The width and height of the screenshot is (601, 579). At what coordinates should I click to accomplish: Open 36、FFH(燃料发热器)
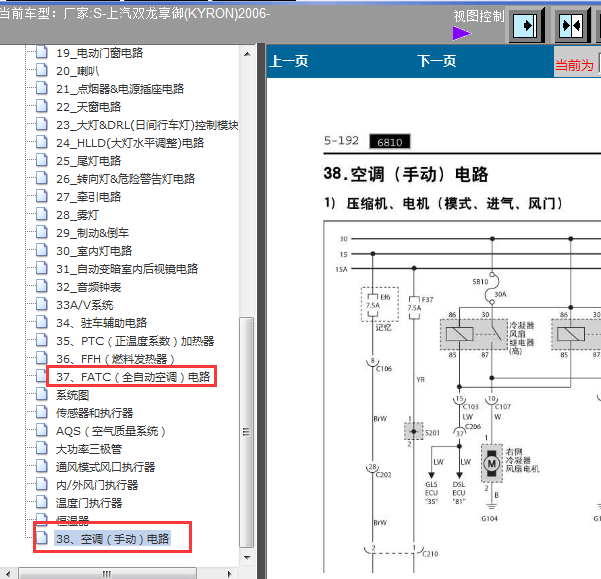point(115,359)
